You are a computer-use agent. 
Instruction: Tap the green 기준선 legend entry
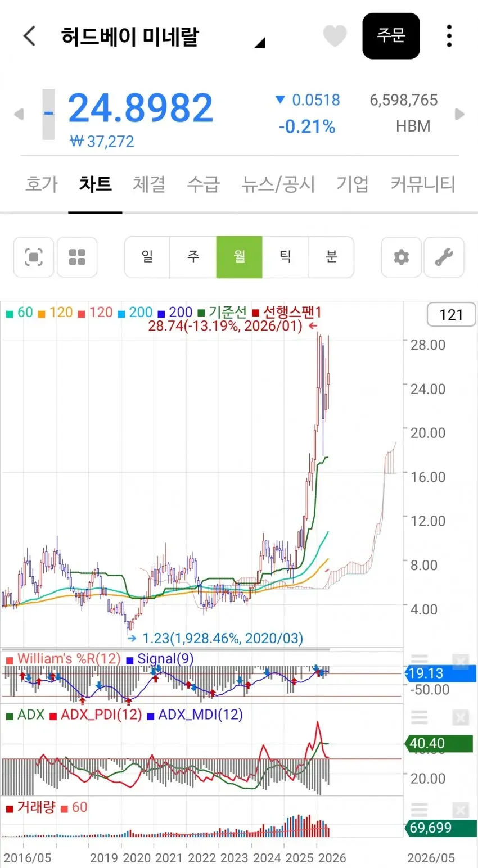(x=222, y=313)
